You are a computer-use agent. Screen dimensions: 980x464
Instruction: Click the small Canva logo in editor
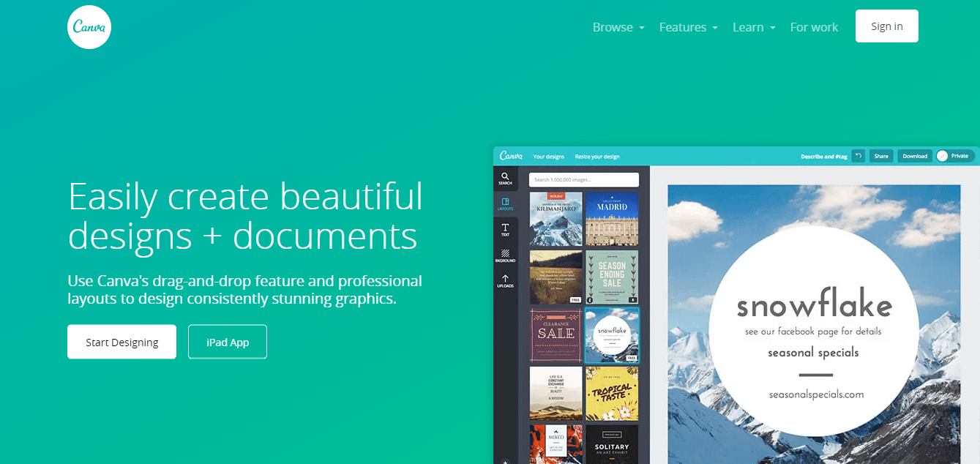(x=511, y=156)
